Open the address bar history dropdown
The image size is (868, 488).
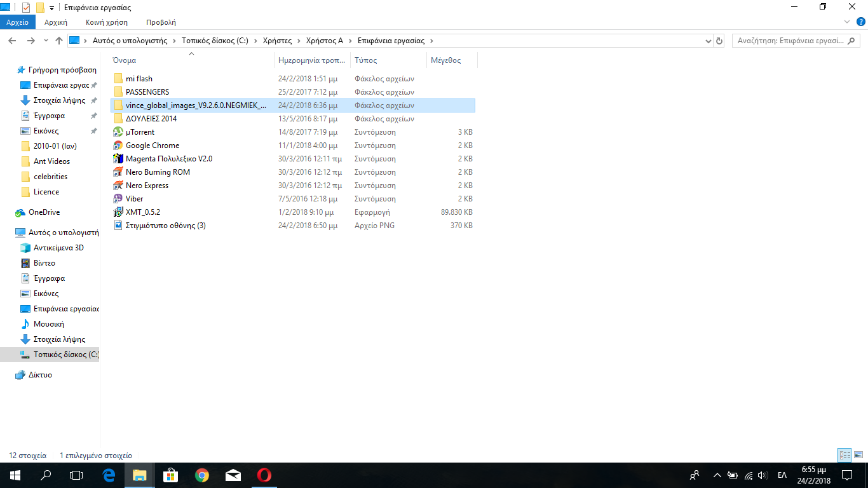(x=709, y=41)
